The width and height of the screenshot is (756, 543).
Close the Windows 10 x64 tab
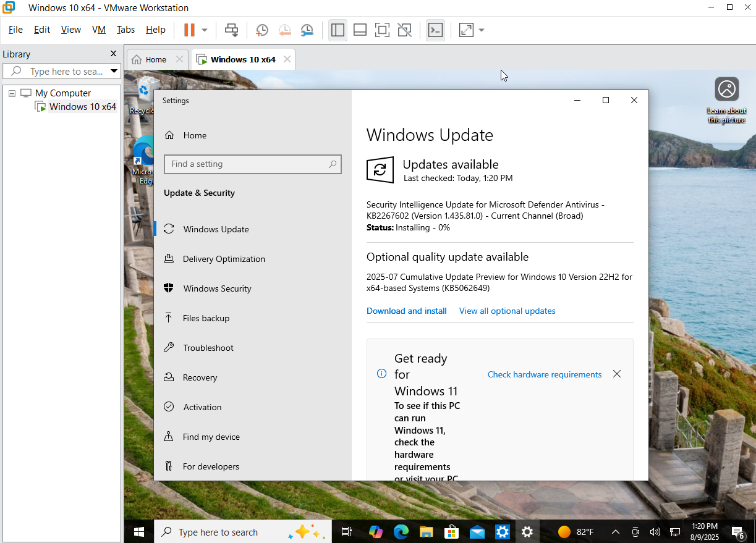click(x=287, y=59)
